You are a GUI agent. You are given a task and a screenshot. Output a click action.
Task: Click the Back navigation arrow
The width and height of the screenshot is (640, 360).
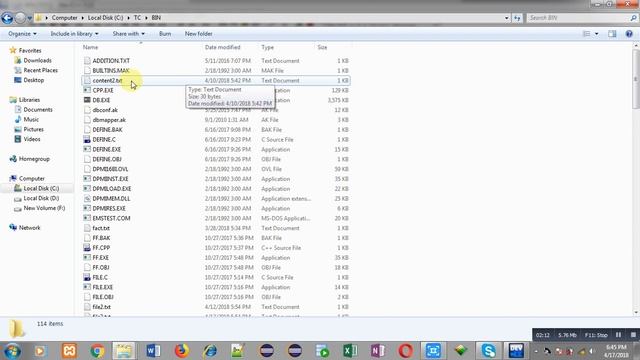click(x=7, y=18)
